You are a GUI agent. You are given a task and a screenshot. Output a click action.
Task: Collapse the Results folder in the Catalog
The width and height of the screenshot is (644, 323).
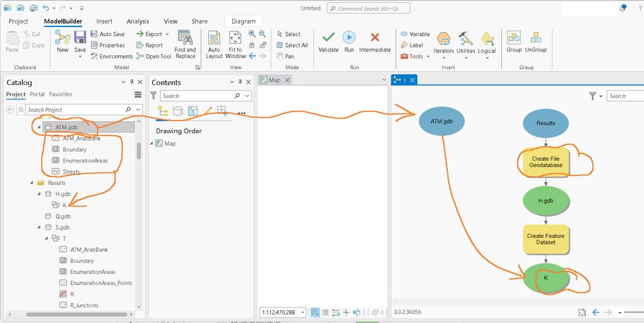pos(32,183)
